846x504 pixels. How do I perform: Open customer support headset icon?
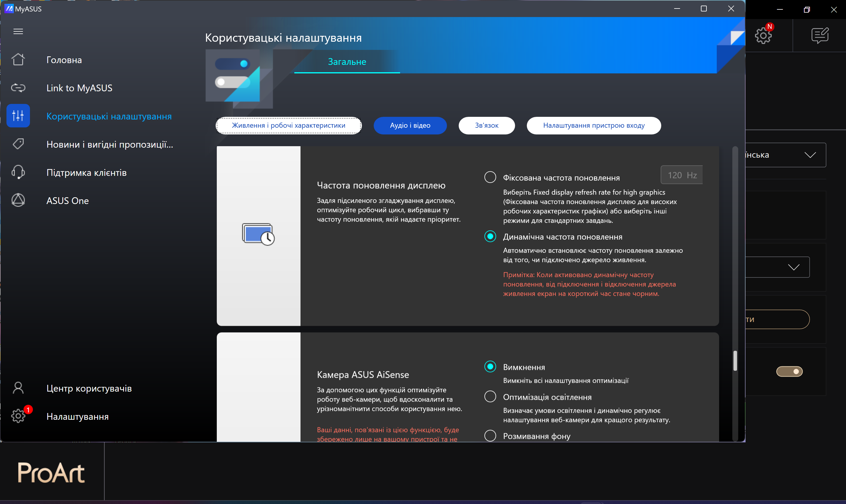[x=18, y=172]
